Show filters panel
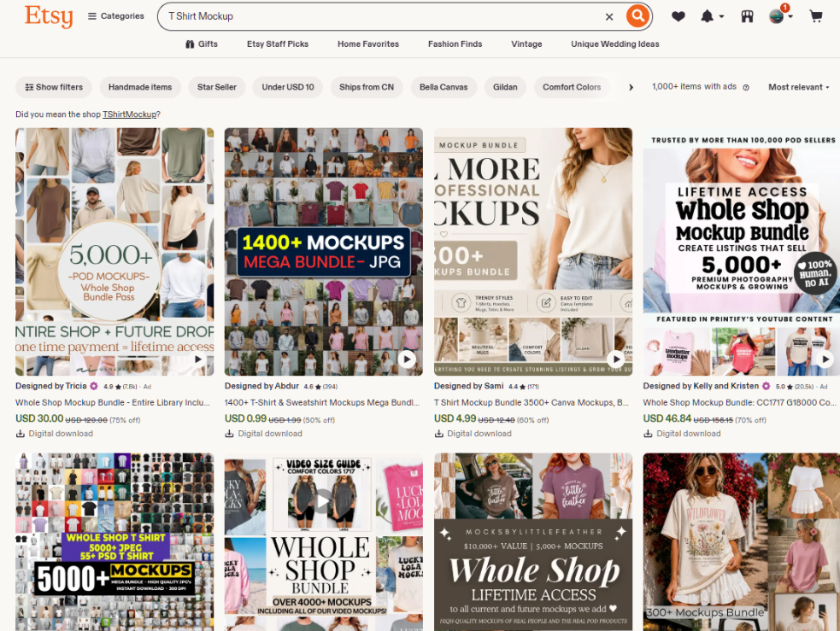 (x=54, y=87)
